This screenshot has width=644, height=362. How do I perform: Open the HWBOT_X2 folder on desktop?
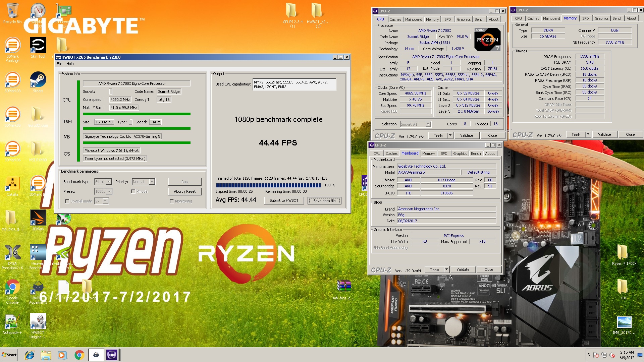pos(318,15)
